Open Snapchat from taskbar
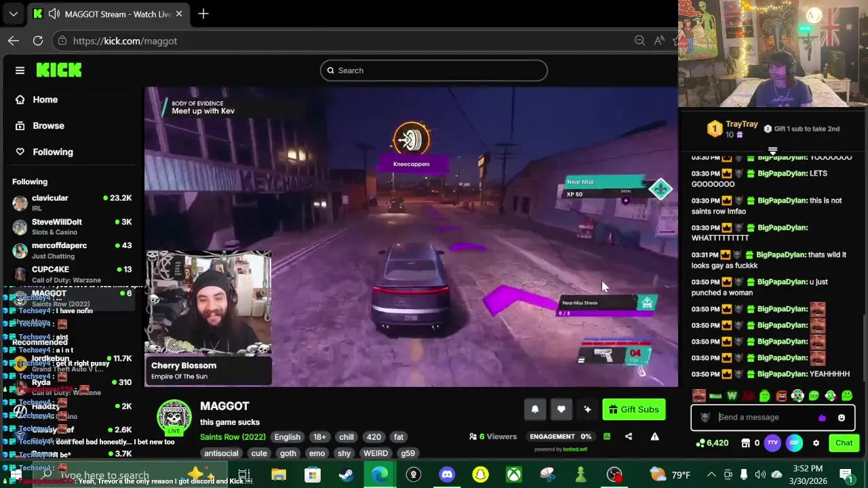This screenshot has width=868, height=488. point(481,474)
